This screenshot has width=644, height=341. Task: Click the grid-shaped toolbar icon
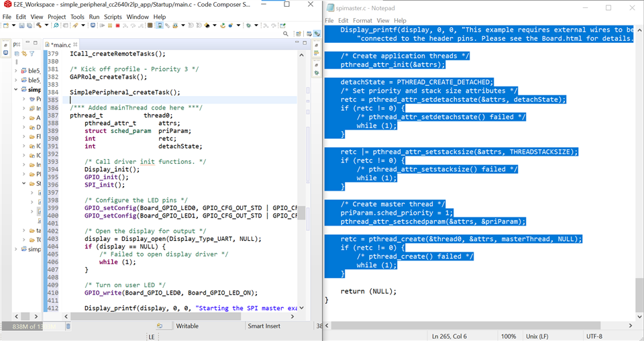pyautogui.click(x=150, y=26)
